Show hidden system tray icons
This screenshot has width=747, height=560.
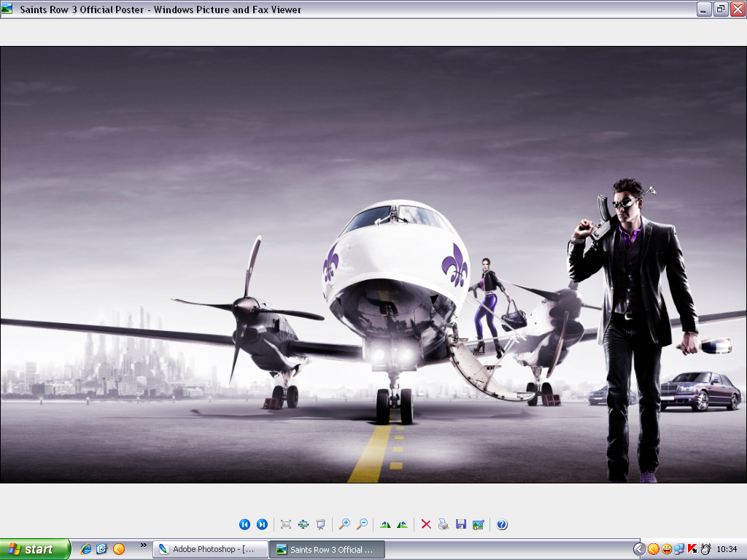pos(639,550)
